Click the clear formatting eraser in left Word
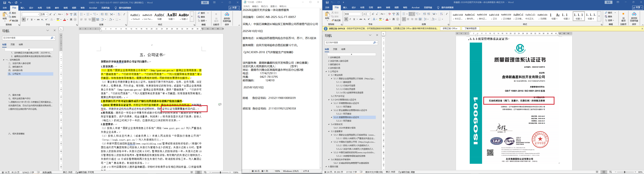 [x=67, y=14]
